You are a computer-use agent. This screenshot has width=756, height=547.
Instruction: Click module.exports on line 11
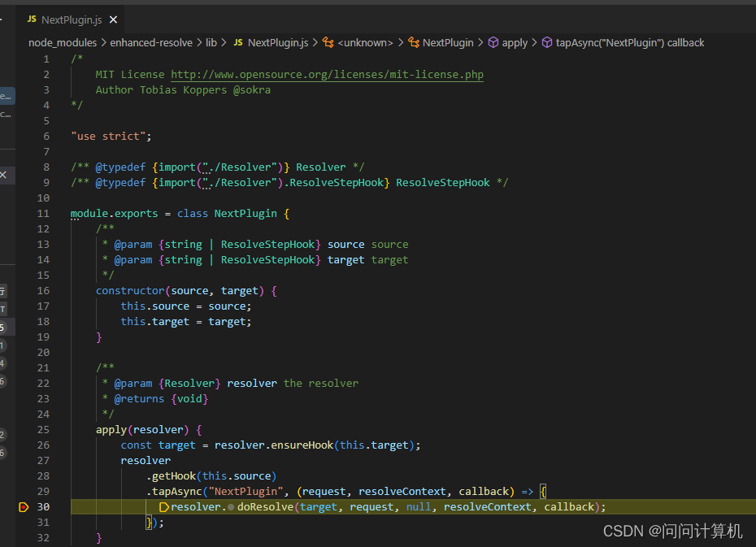click(x=115, y=214)
